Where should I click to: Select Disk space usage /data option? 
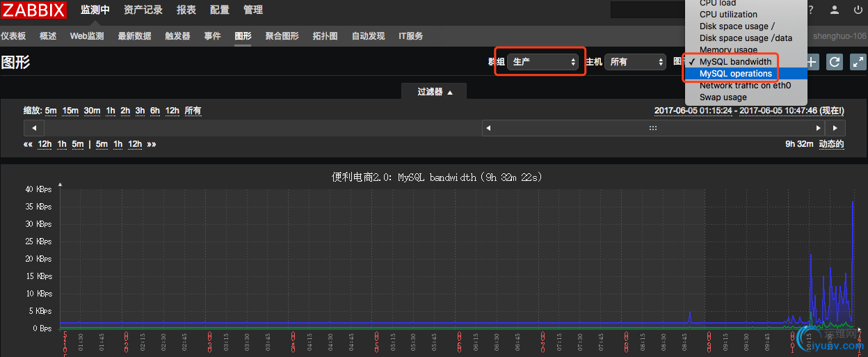[746, 38]
